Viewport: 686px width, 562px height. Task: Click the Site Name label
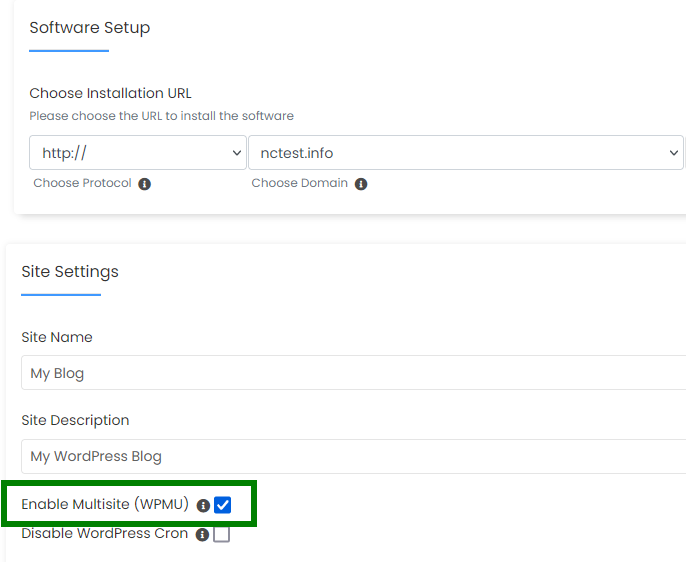click(x=57, y=337)
